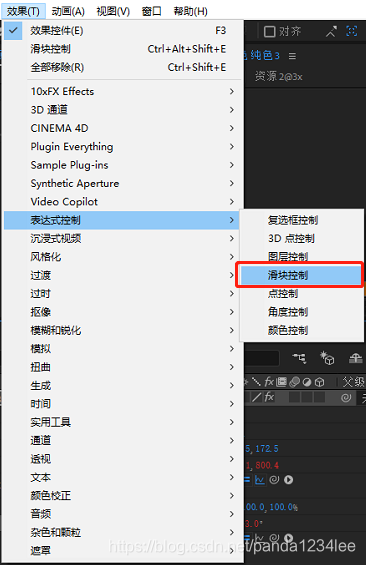Choose 全部移除(R) to remove all effects
This screenshot has width=366, height=565.
[122, 67]
